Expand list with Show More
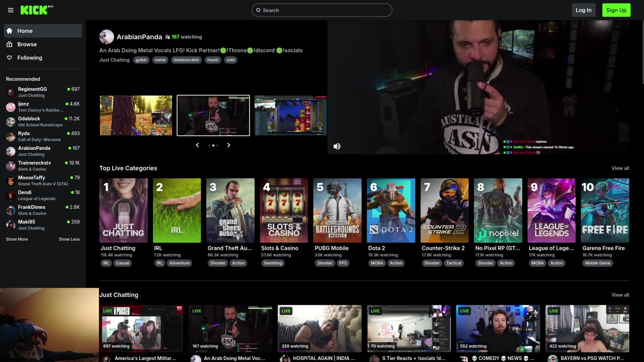The width and height of the screenshot is (644, 362). [x=17, y=239]
